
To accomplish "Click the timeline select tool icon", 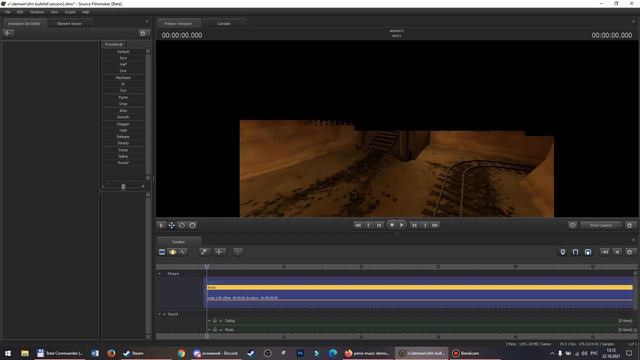I will [x=204, y=252].
